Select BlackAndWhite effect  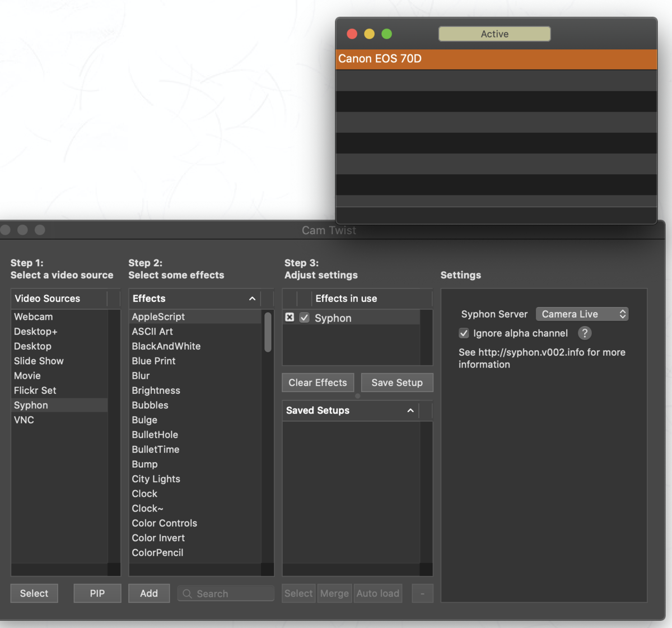pos(195,346)
